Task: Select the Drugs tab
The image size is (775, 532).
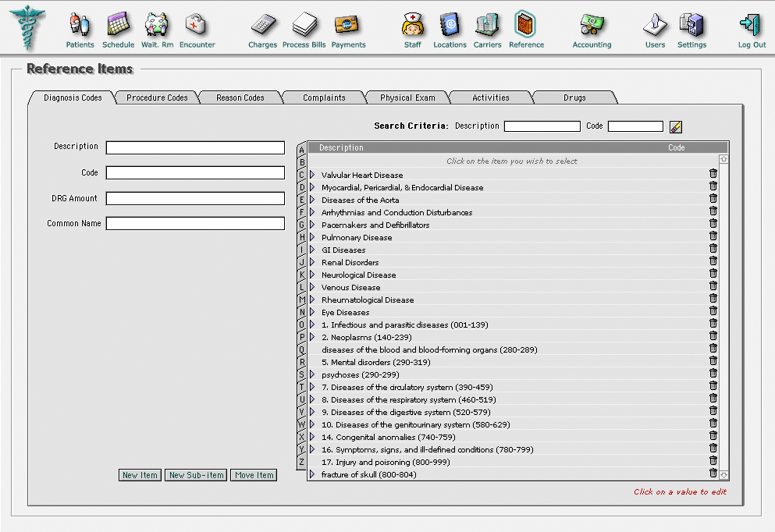Action: coord(574,98)
